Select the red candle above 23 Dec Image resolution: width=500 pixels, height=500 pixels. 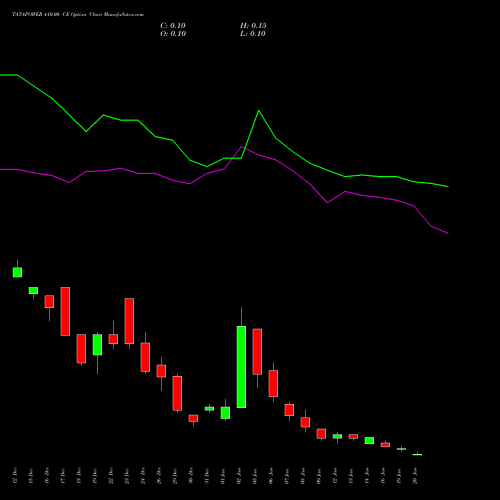129,321
